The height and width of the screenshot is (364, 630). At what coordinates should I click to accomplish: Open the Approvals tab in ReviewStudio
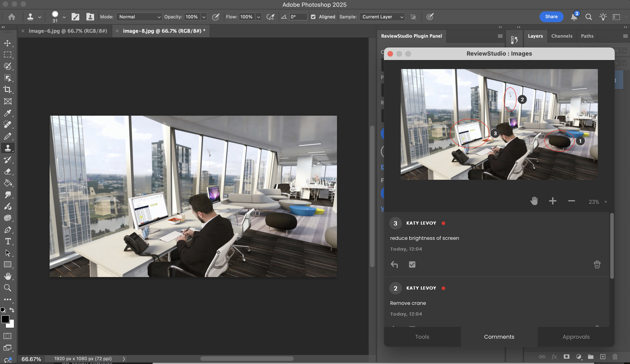coord(576,336)
